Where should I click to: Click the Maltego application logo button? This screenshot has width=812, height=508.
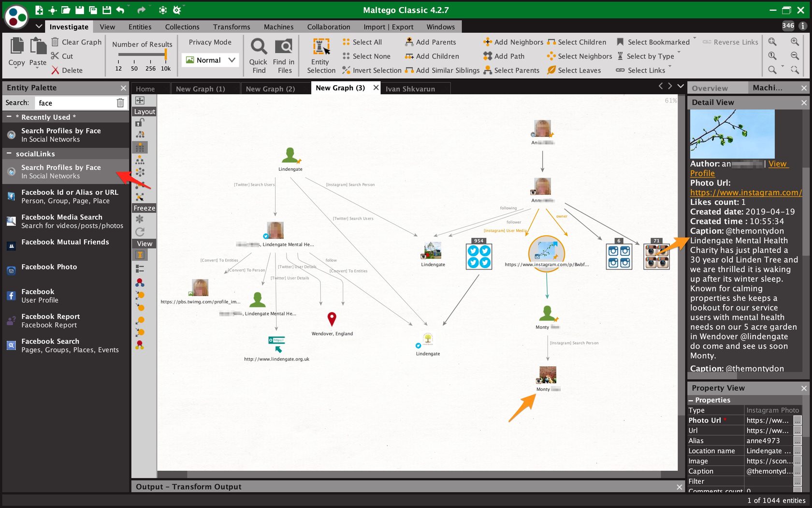[16, 16]
